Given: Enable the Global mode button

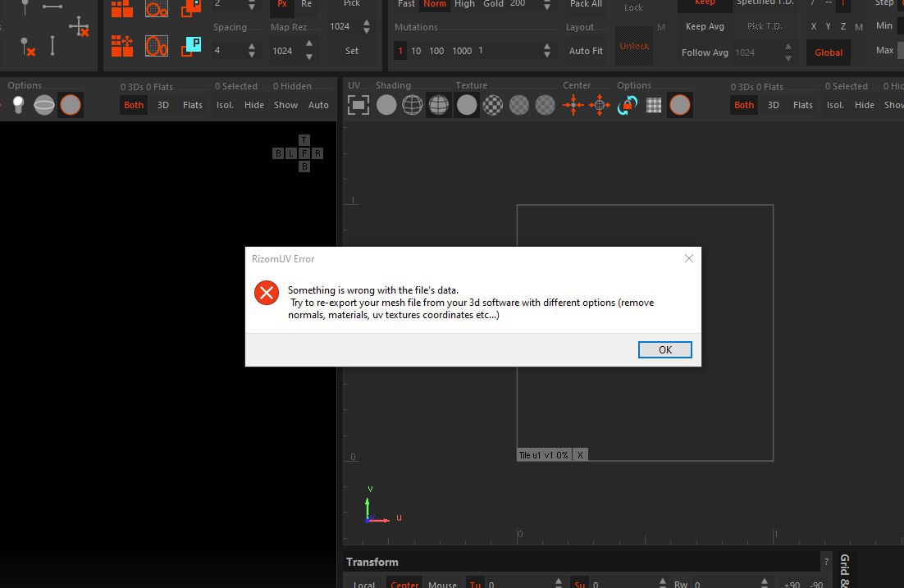Looking at the screenshot, I should [x=829, y=52].
